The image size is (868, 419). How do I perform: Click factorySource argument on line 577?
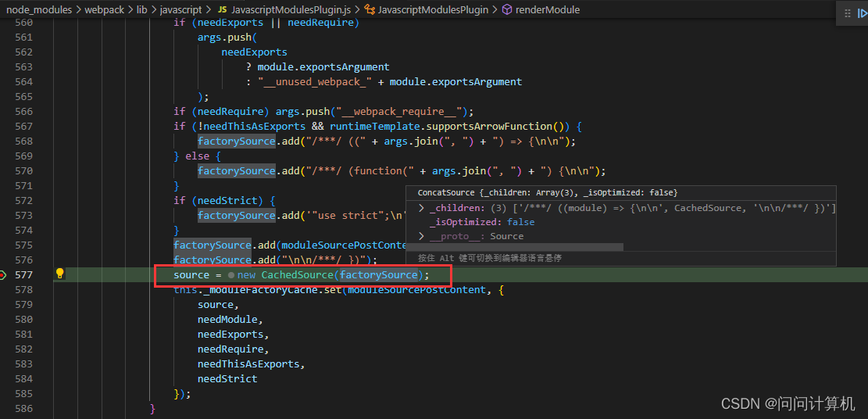[379, 275]
